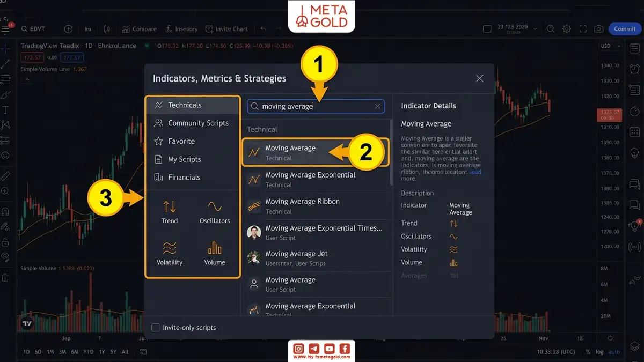
Task: Set range to 1D
Action: (x=26, y=352)
